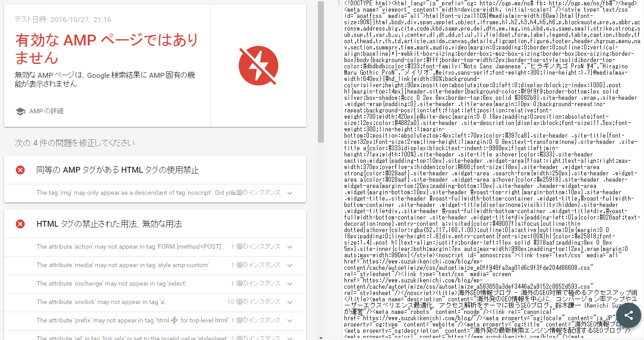Expand the attribute 'onchange' select error row
This screenshot has height=340, width=644.
[155, 284]
